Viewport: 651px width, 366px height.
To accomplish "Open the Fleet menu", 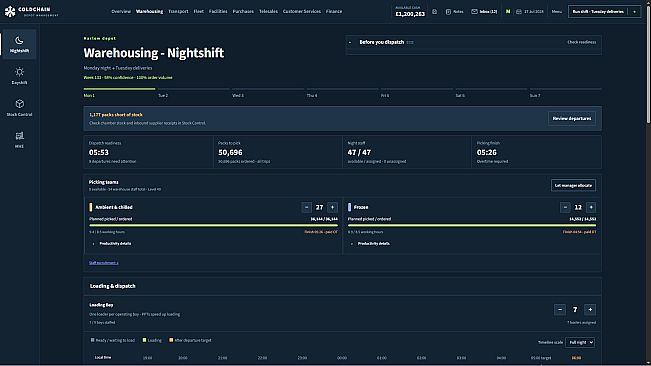I will (x=198, y=11).
